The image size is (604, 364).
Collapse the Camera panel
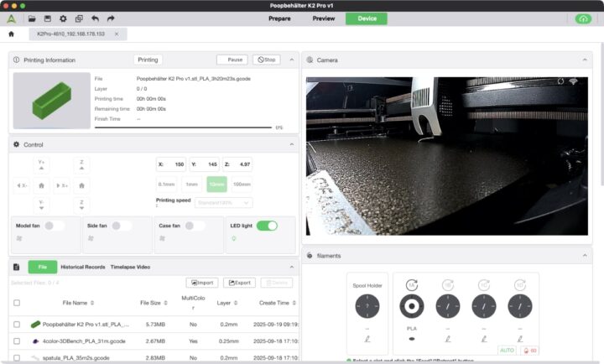click(585, 60)
